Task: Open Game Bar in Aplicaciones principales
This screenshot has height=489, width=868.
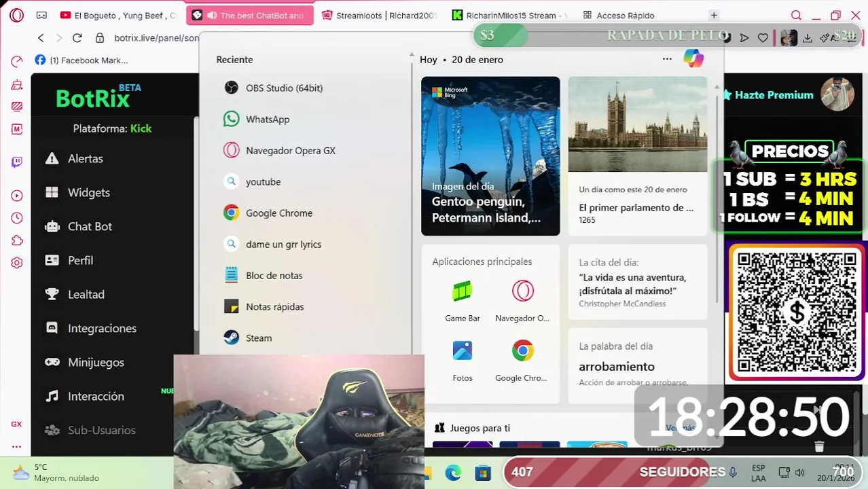Action: click(463, 300)
